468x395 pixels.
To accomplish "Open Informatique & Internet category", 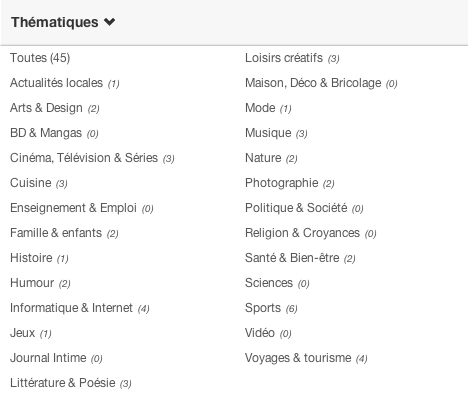I will point(71,308).
